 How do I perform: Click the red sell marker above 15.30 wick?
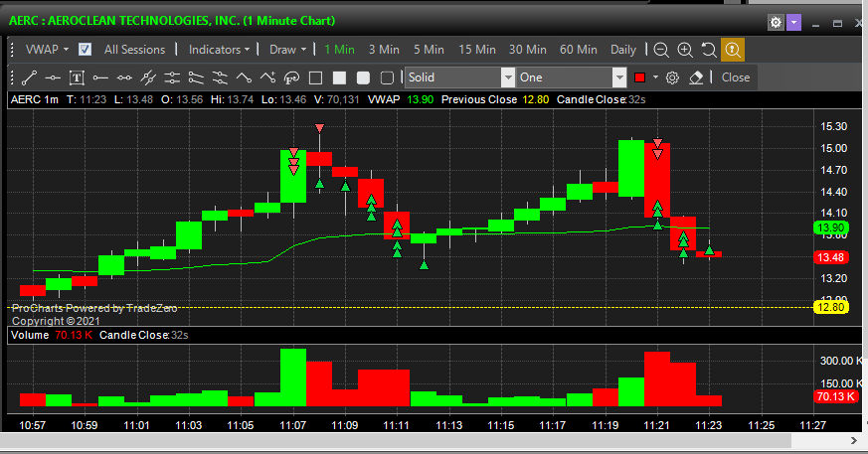pyautogui.click(x=319, y=128)
